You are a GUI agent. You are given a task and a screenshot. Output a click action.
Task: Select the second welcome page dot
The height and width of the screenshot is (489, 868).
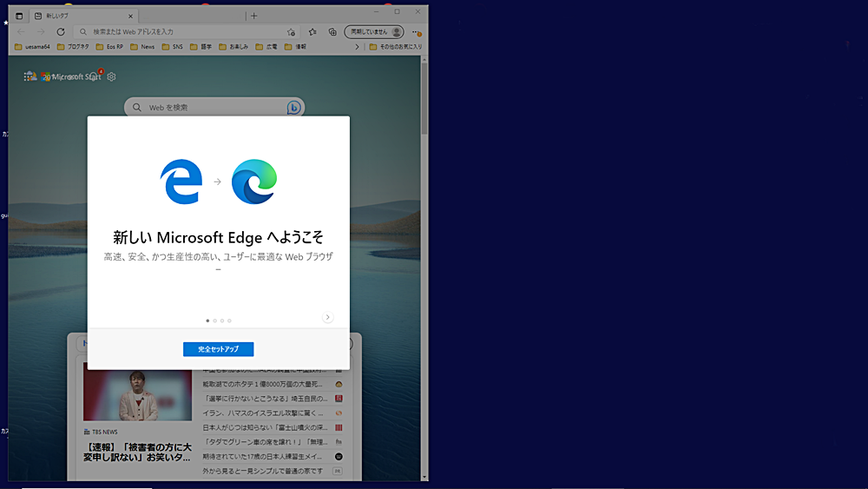(x=214, y=320)
